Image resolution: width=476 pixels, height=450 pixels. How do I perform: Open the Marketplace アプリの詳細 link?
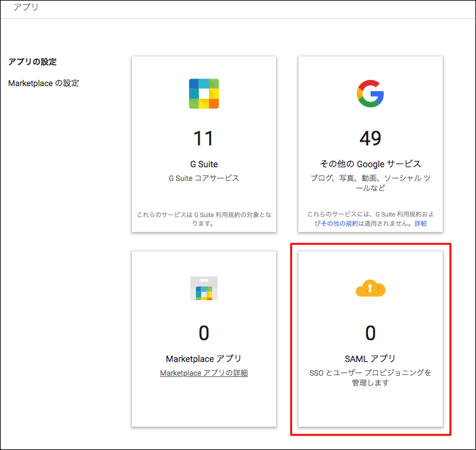point(204,373)
